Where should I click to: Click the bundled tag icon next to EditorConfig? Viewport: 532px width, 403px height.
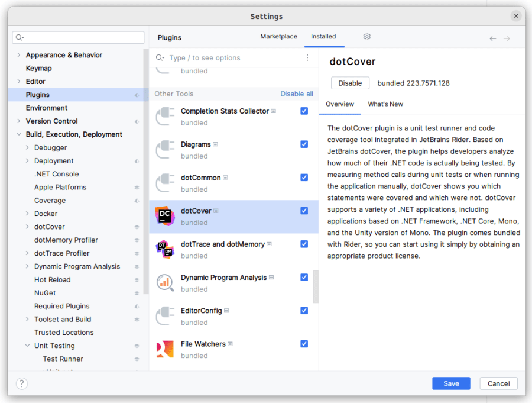[226, 311]
